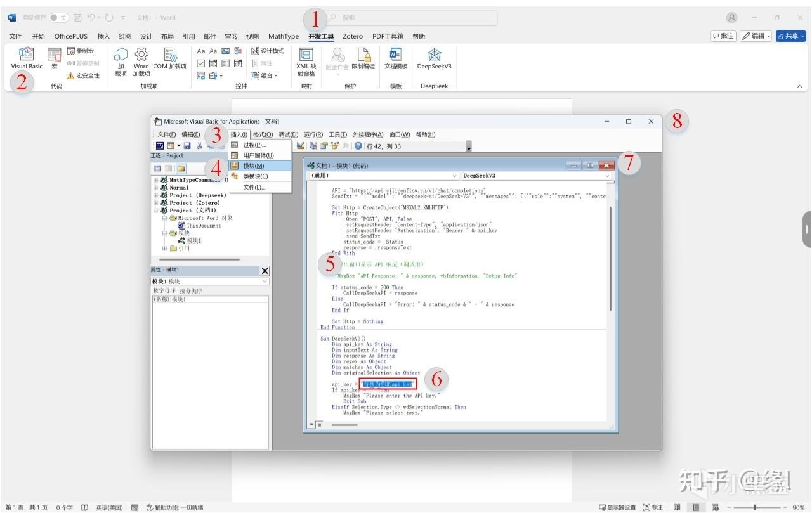Open the DeepSeekV3 procedure dropdown
Screen dimensions: 812x513
607,176
